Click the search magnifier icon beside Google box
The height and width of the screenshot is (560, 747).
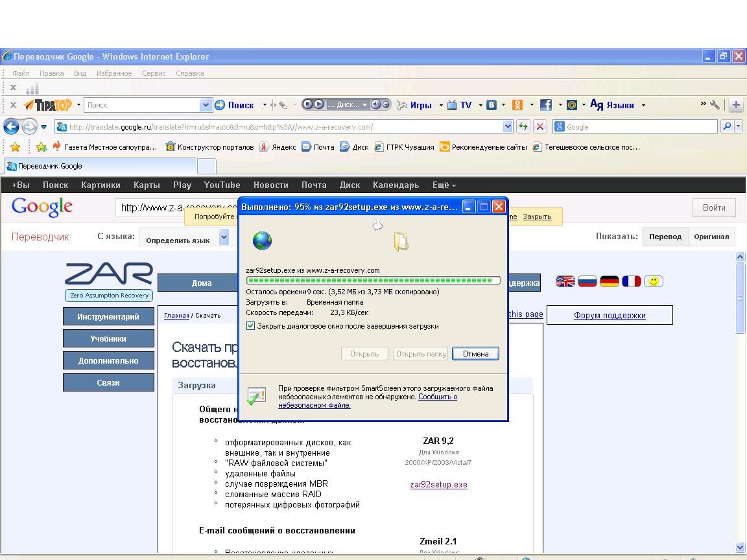coord(727,126)
